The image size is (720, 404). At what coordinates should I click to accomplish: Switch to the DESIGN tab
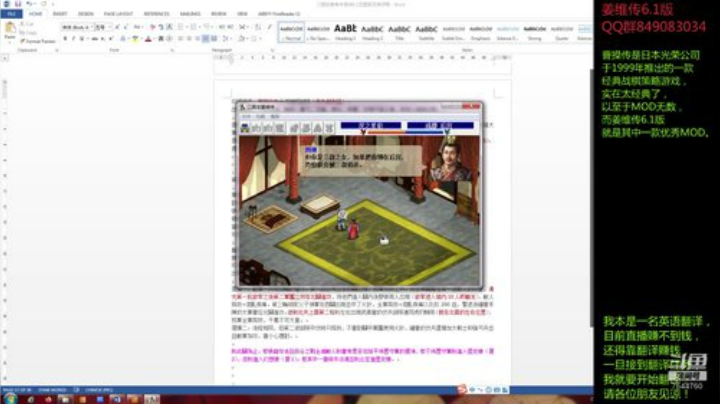pos(85,14)
